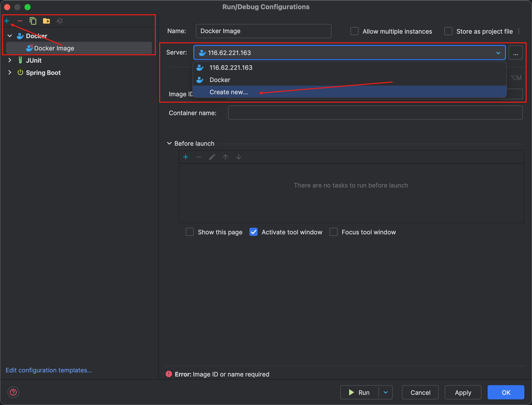Screen dimensions: 532x405
Task: Click the 'Image ID or name required' error message
Action: (x=231, y=374)
